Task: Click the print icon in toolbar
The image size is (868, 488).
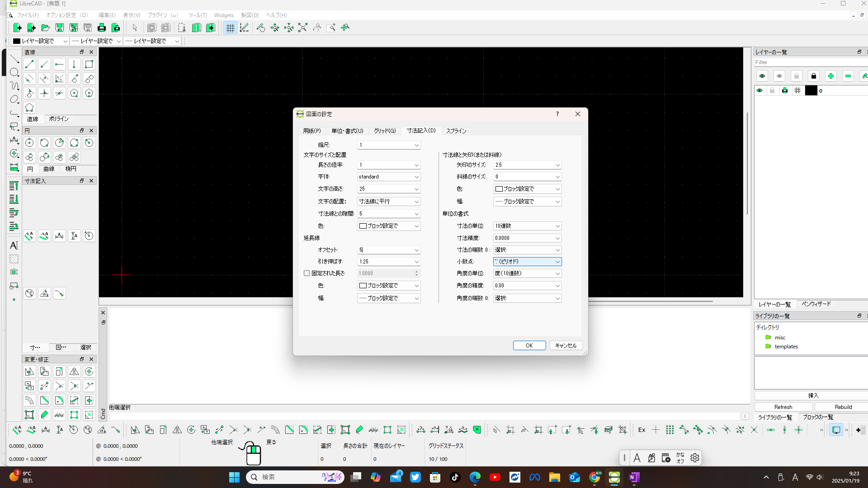Action: [x=102, y=28]
